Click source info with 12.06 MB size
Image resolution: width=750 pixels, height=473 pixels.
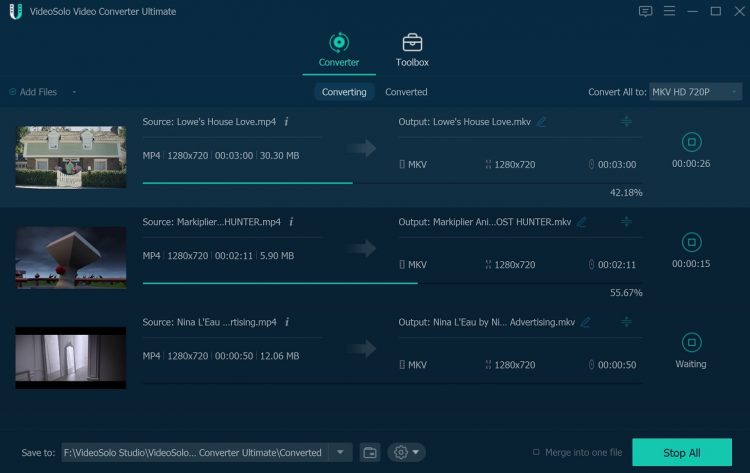coord(221,356)
